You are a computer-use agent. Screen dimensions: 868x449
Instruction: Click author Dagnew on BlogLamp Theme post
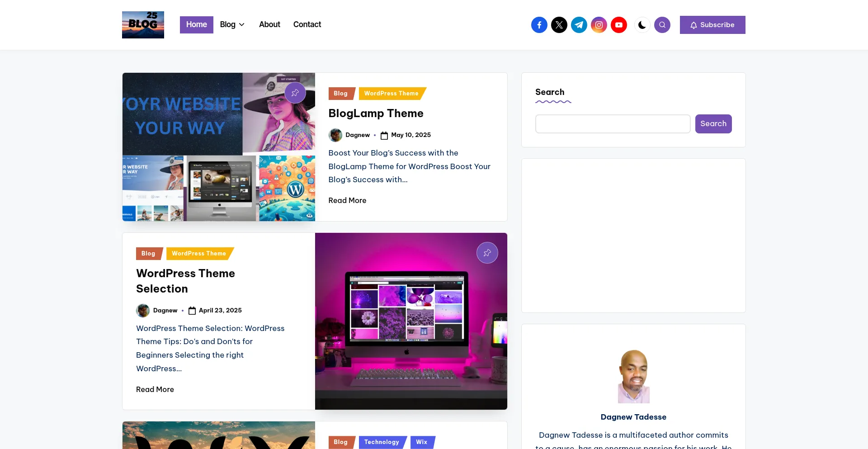[x=358, y=135]
